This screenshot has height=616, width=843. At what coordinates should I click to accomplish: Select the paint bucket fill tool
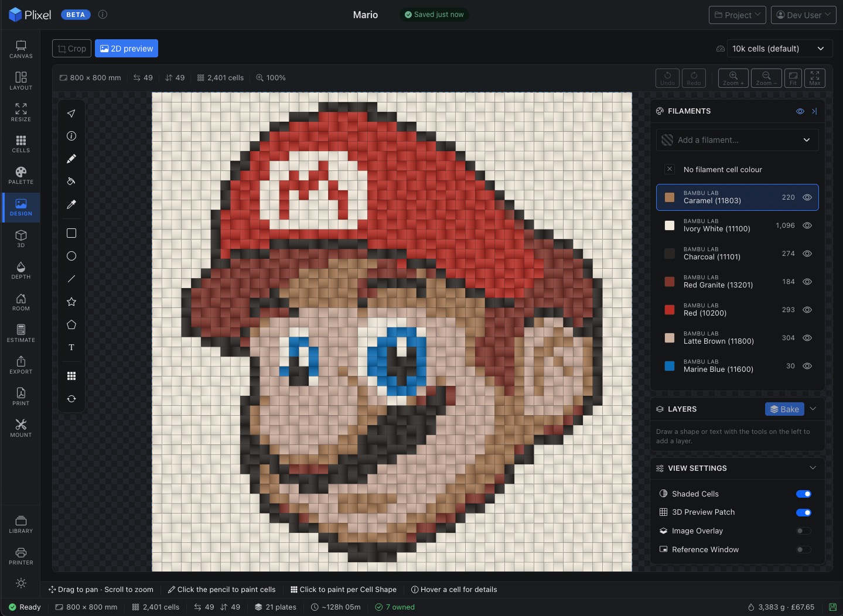point(71,182)
